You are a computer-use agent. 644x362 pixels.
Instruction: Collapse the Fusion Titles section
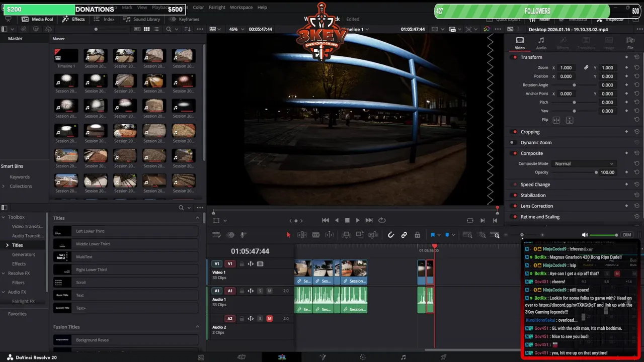[197, 327]
